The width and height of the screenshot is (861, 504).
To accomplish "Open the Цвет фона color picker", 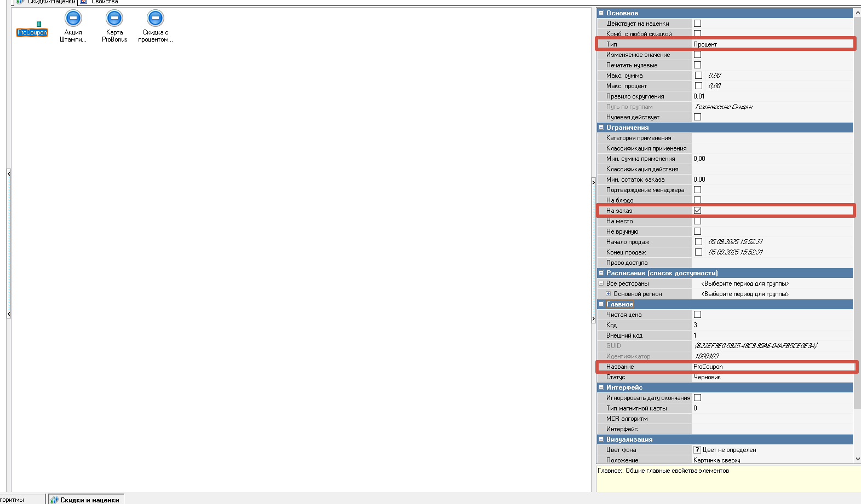I will pos(697,450).
